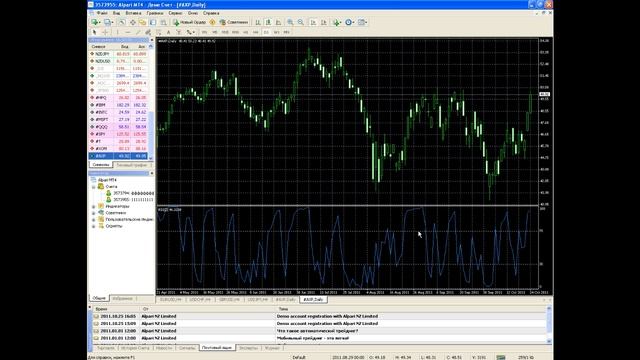Click the mailbox list vertical scrollbar
Image resolution: width=640 pixels, height=360 pixels.
coord(549,325)
